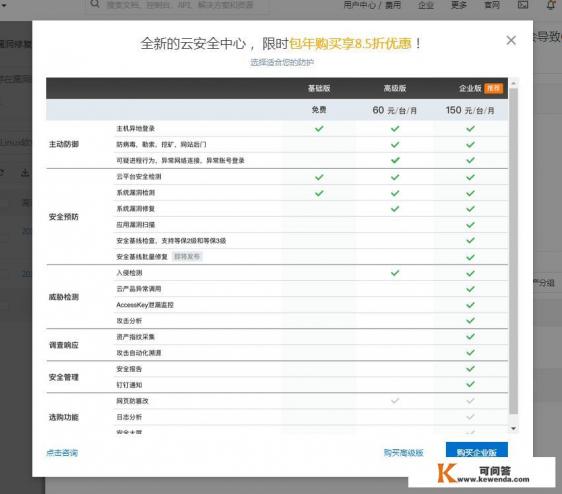The height and width of the screenshot is (494, 562).
Task: Click the 选购功能 category label
Action: (x=64, y=417)
